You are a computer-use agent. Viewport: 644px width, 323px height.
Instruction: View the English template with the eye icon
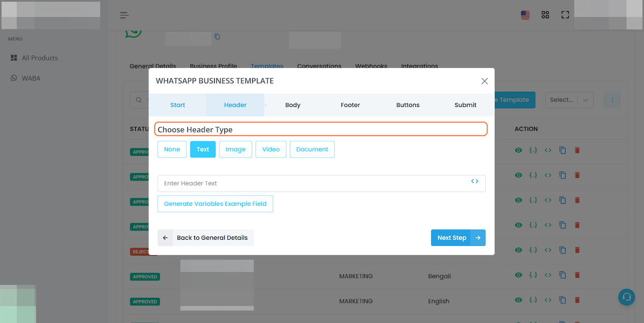tap(518, 300)
